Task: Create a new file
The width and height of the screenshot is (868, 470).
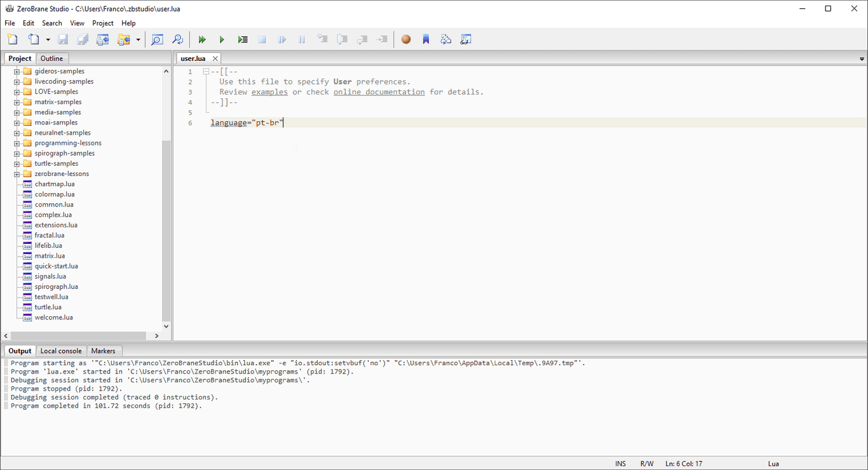Action: pos(12,39)
